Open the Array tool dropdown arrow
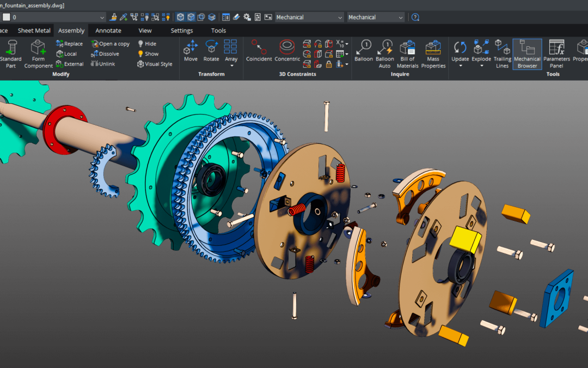Viewport: 588px width, 368px height. (x=231, y=67)
